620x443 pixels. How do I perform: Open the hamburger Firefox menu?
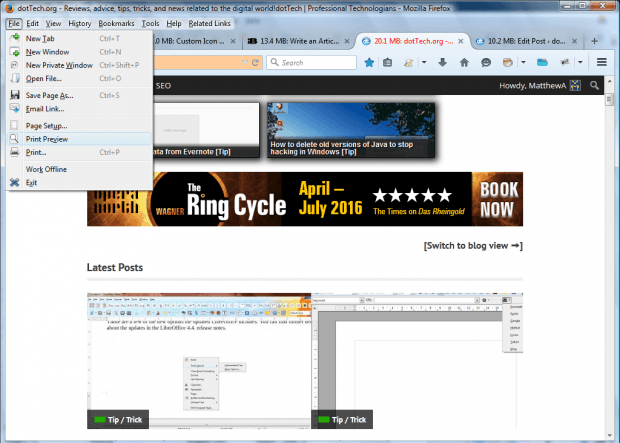point(602,62)
